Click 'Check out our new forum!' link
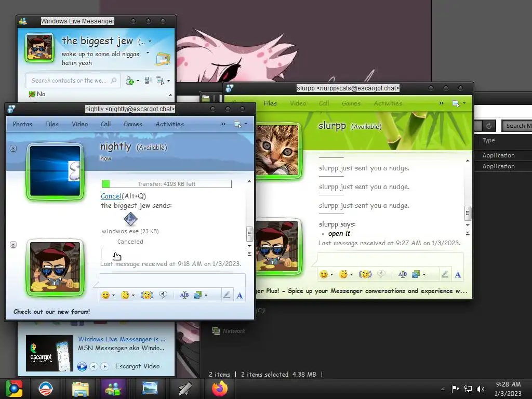Screen dimensions: 532x399 [x=51, y=312]
